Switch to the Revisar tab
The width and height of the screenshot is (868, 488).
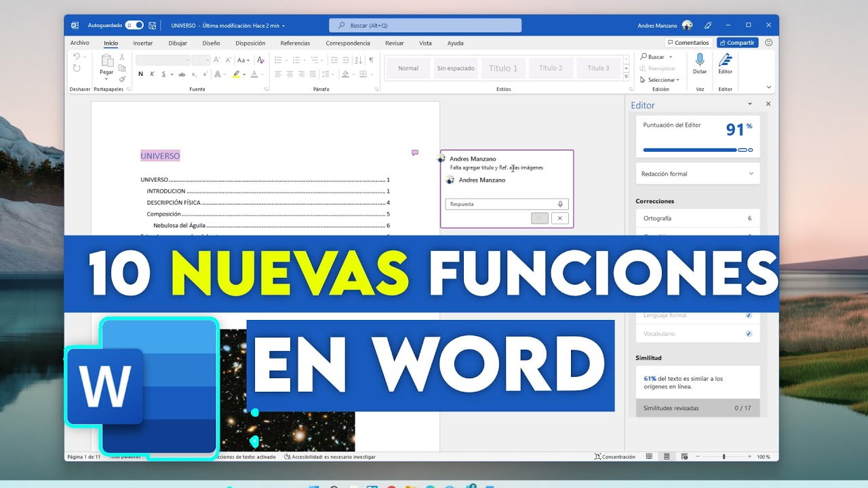tap(394, 43)
